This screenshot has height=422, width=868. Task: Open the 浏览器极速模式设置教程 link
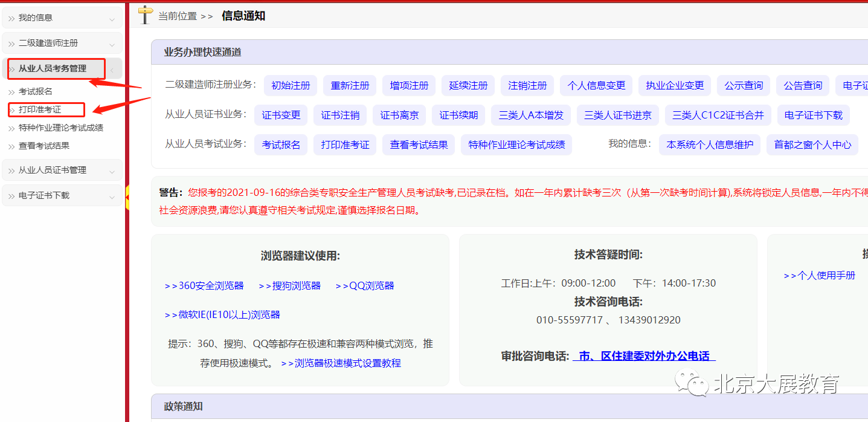341,363
